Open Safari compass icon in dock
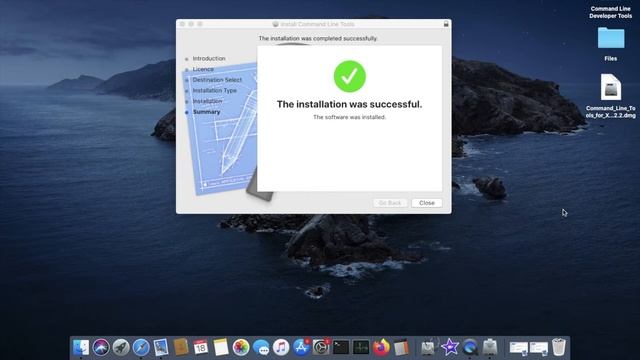 click(x=141, y=347)
